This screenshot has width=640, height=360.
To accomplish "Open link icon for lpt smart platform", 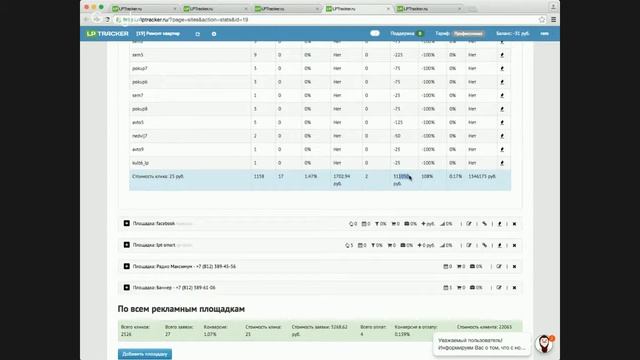I will 484,245.
